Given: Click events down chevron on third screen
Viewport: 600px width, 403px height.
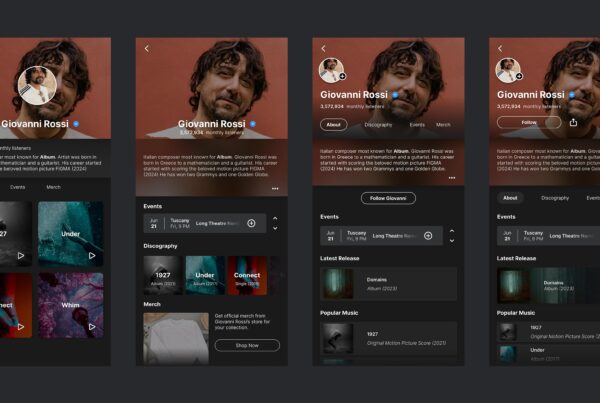Looking at the screenshot, I should pyautogui.click(x=452, y=241).
